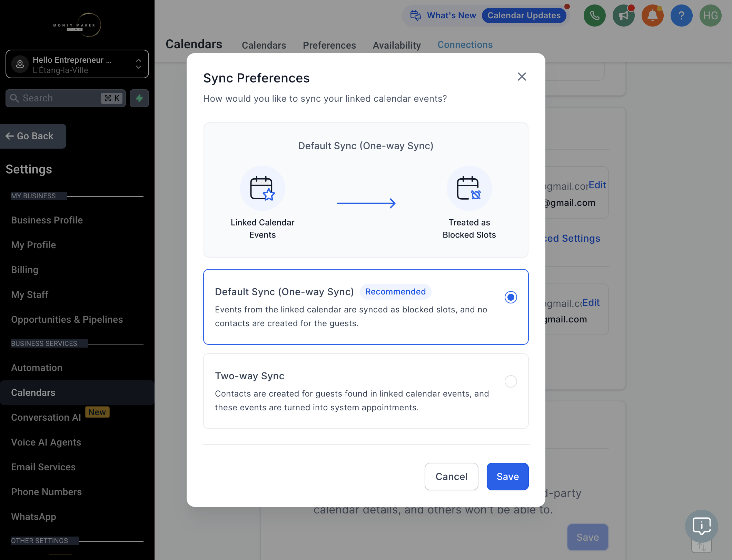Open the feedback chat bubble icon
Viewport: 732px width, 560px height.
point(701,526)
